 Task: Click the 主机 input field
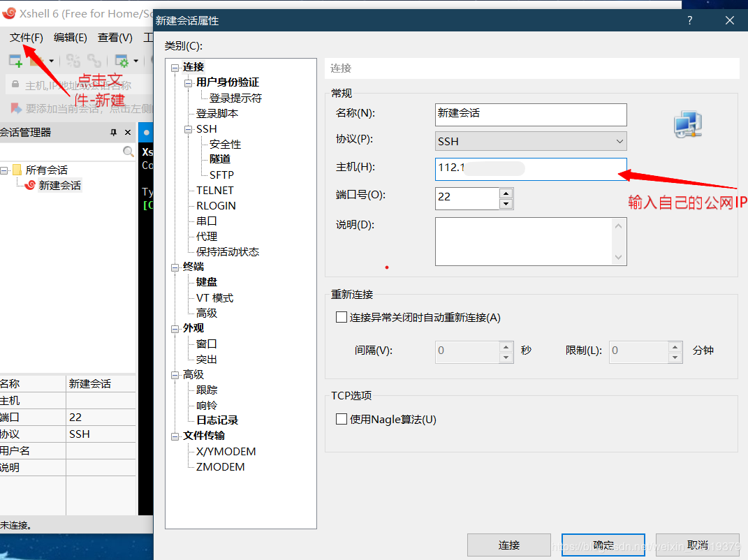(x=531, y=170)
